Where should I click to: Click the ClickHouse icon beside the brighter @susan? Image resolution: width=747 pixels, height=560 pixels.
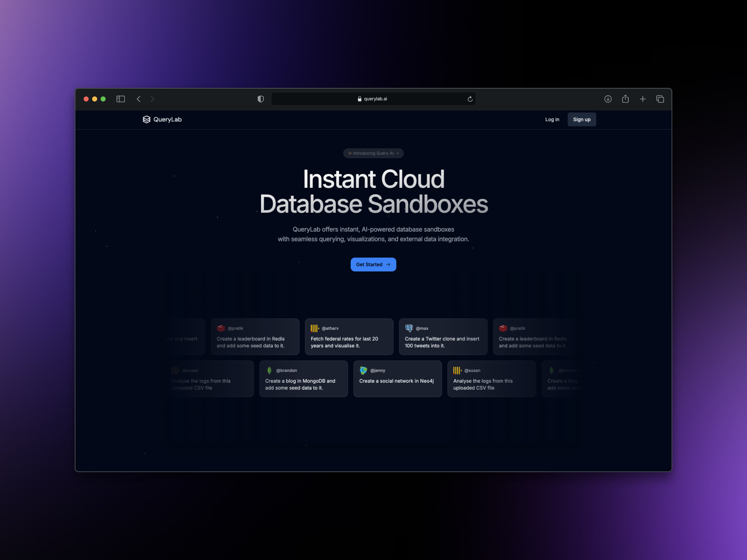click(457, 370)
